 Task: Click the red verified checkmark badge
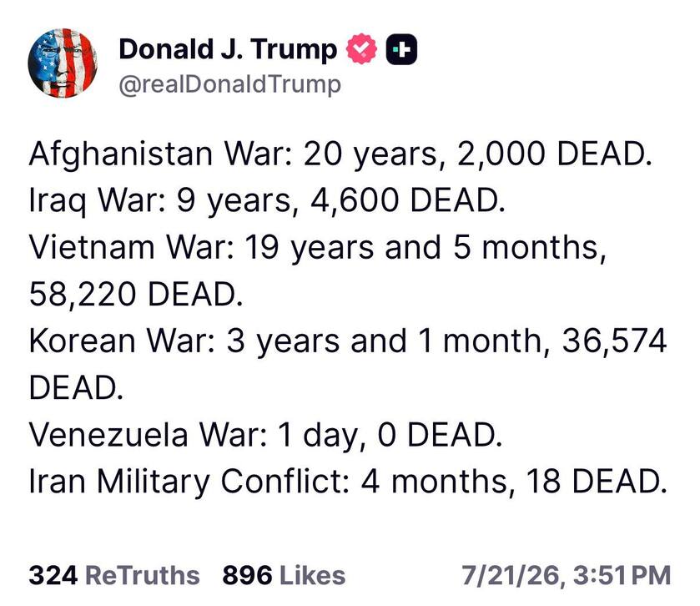click(x=361, y=48)
